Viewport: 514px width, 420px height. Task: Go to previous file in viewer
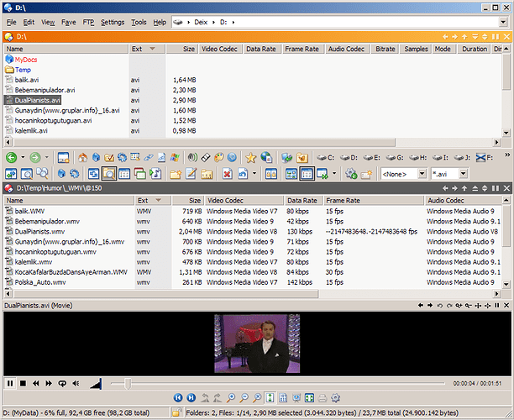[178, 398]
